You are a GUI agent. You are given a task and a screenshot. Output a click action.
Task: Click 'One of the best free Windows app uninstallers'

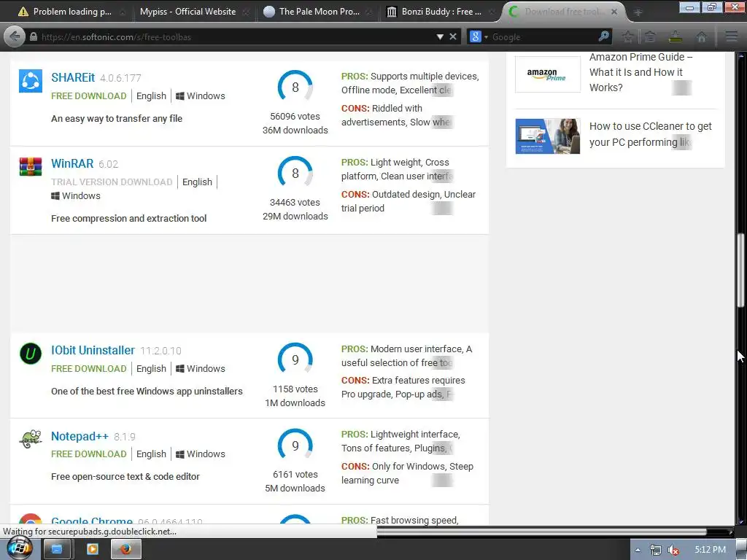tap(147, 391)
